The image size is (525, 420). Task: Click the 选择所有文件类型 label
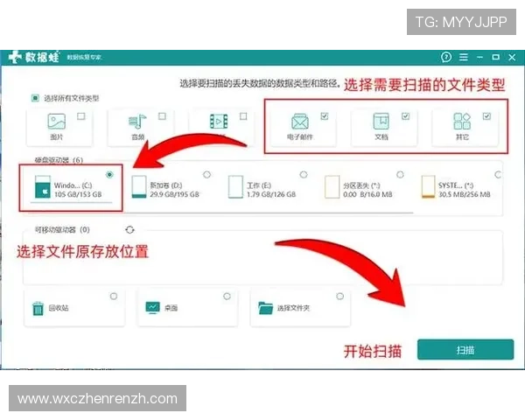pos(72,98)
